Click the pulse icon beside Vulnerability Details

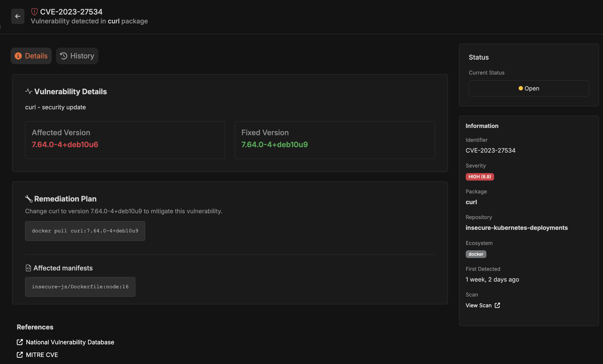click(x=29, y=92)
